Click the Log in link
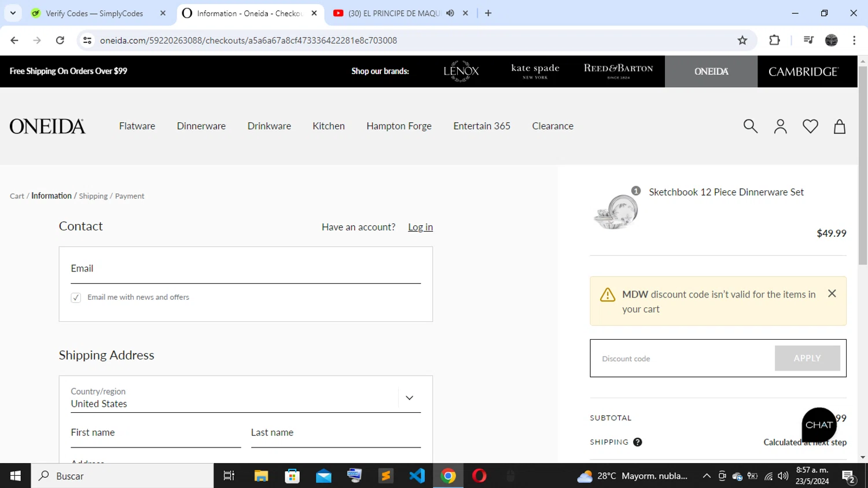The width and height of the screenshot is (868, 488). click(420, 227)
